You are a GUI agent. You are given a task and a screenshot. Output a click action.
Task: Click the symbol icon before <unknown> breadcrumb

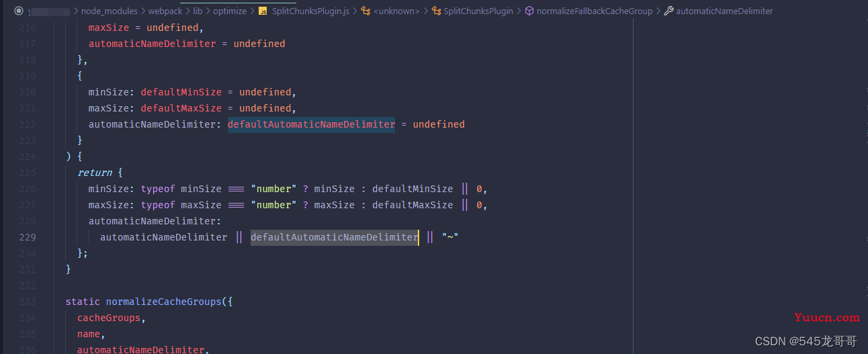coord(365,11)
